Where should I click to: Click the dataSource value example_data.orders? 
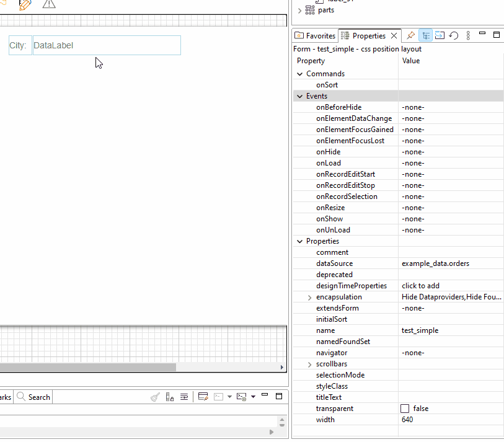tap(435, 263)
